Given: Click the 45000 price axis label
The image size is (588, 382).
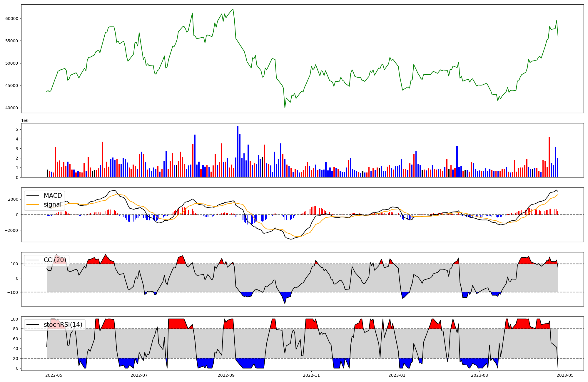Looking at the screenshot, I should click(x=12, y=86).
